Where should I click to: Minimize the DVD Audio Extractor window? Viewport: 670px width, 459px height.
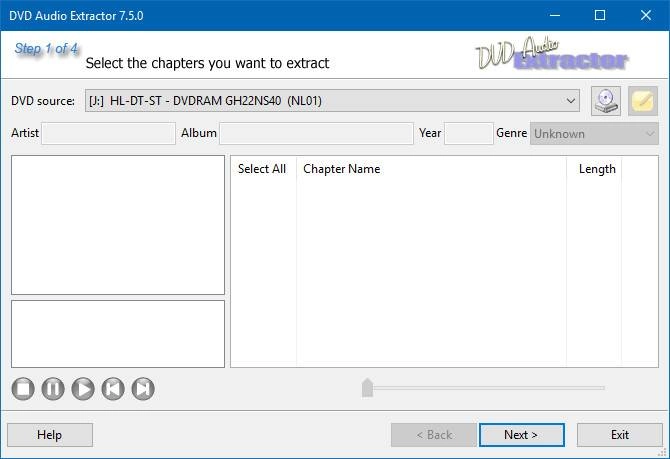pyautogui.click(x=555, y=15)
